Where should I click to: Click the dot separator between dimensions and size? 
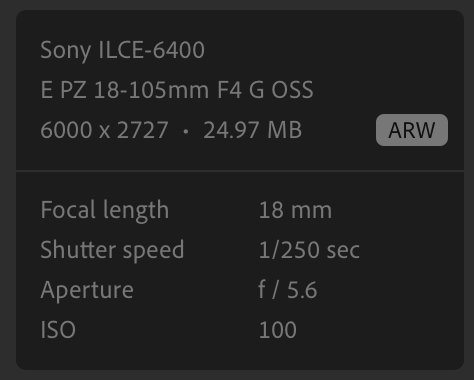click(x=186, y=131)
